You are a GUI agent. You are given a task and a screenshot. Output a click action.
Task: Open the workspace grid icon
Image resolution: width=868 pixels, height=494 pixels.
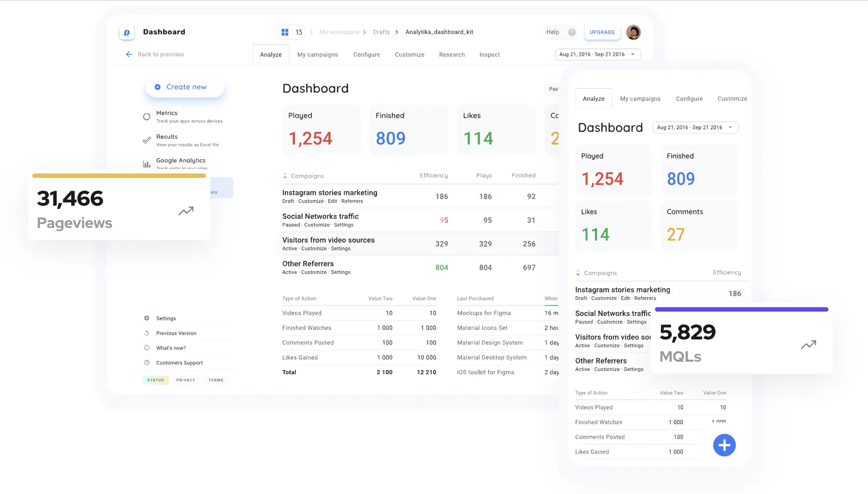point(285,32)
